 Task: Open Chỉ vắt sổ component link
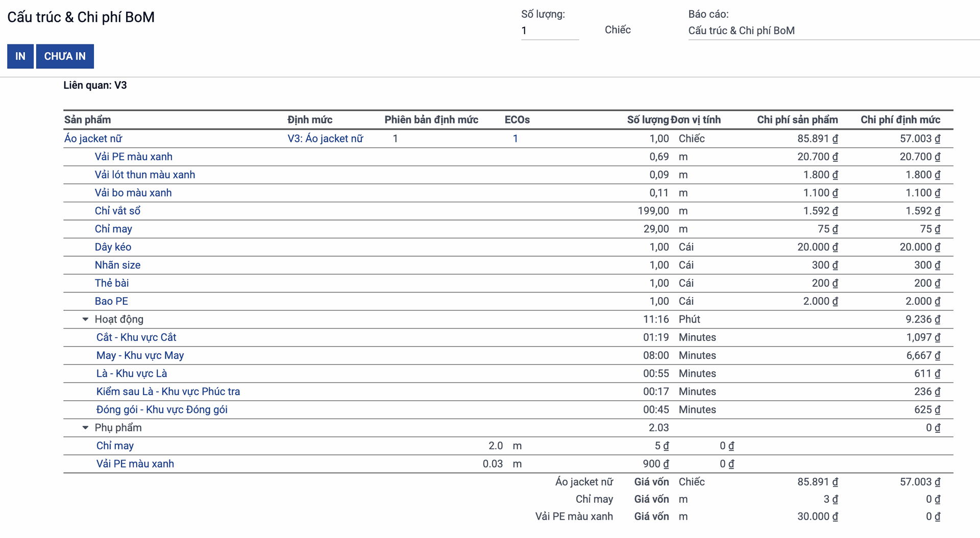click(117, 211)
